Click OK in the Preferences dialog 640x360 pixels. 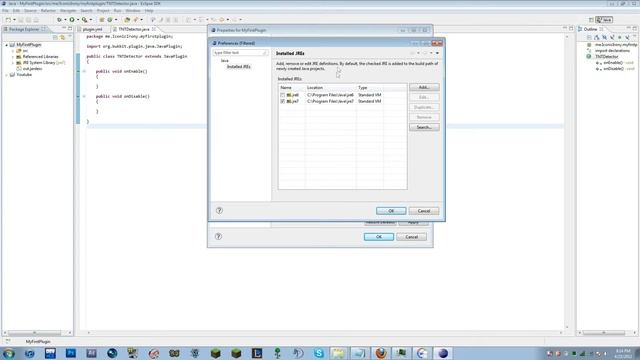click(x=391, y=211)
